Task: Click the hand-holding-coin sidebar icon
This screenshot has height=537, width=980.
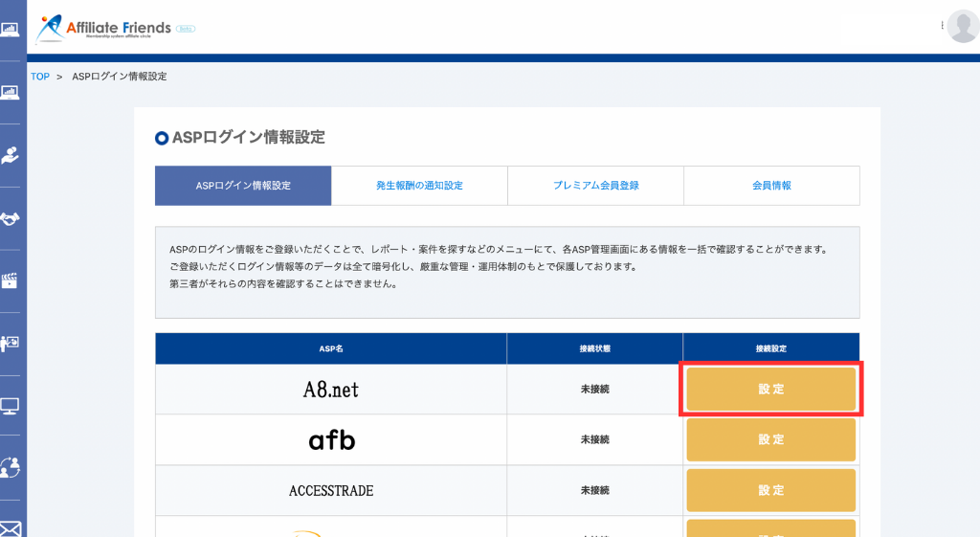Action: 10,155
